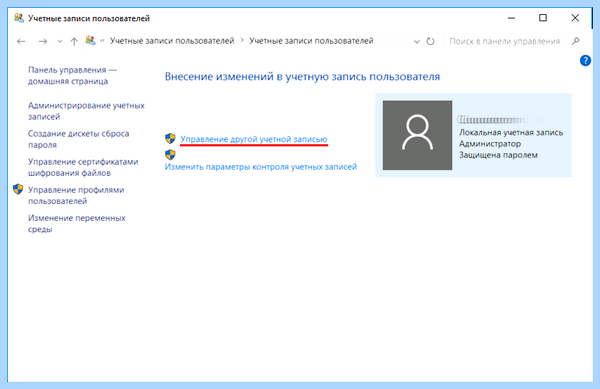Open 'Администрирование учетных записей' link
This screenshot has height=389, width=600.
click(x=86, y=111)
